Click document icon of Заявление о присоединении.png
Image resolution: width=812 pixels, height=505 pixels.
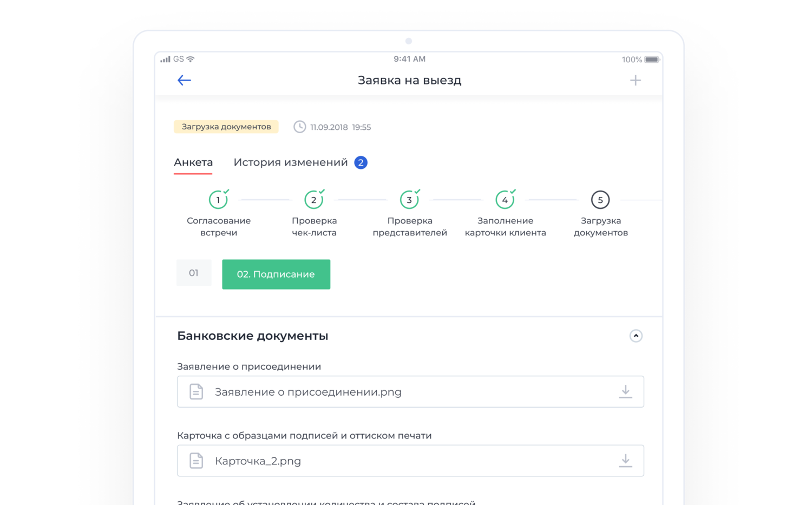tap(197, 391)
